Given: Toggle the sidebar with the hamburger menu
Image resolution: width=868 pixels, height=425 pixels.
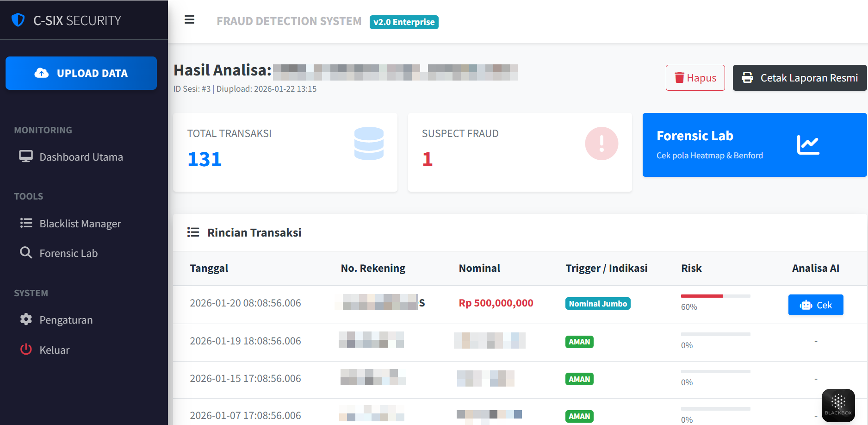Looking at the screenshot, I should point(190,19).
